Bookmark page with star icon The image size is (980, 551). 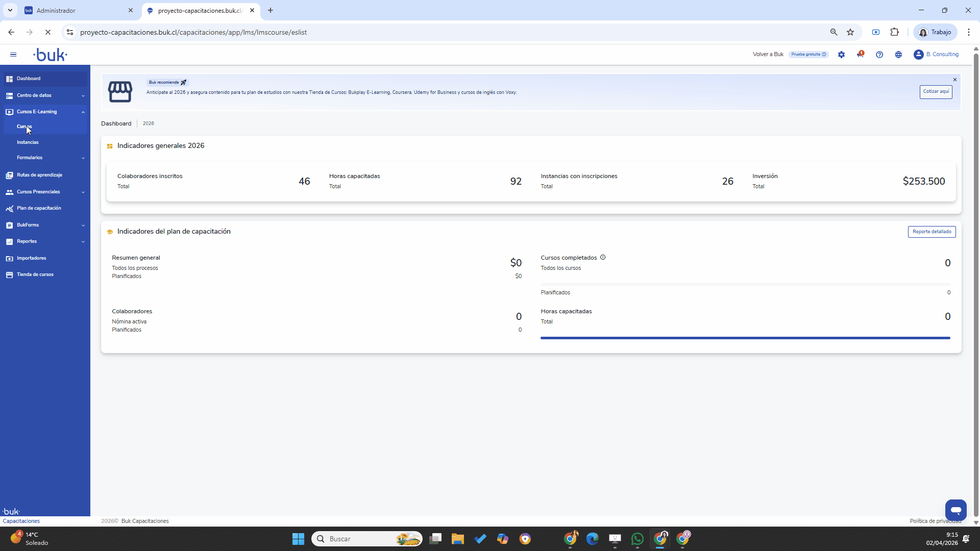(x=850, y=32)
